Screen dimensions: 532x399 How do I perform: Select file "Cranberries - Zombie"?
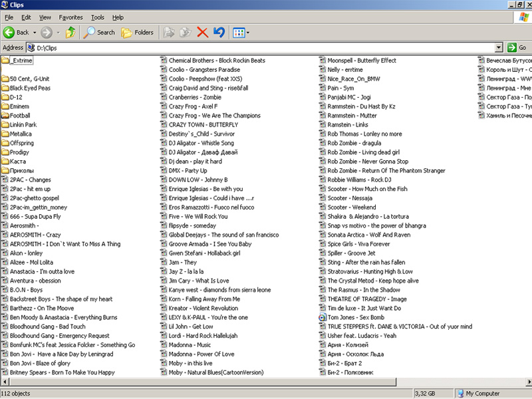pyautogui.click(x=195, y=97)
